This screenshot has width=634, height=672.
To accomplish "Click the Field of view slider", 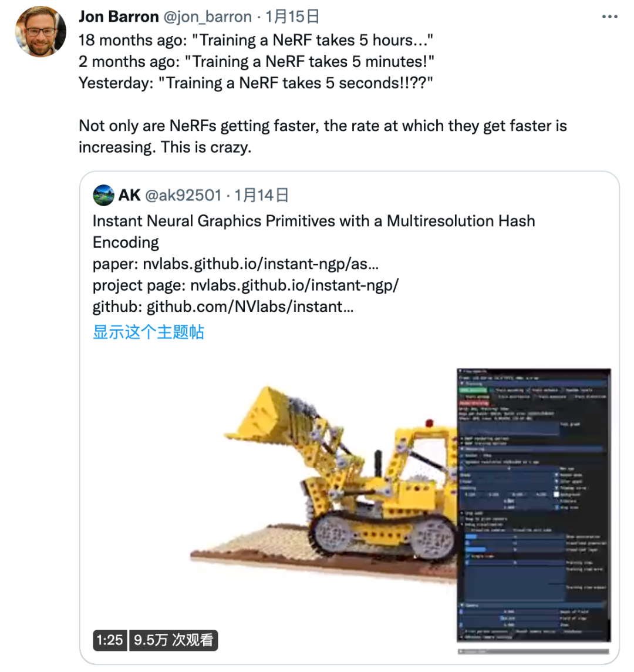I will click(x=508, y=618).
